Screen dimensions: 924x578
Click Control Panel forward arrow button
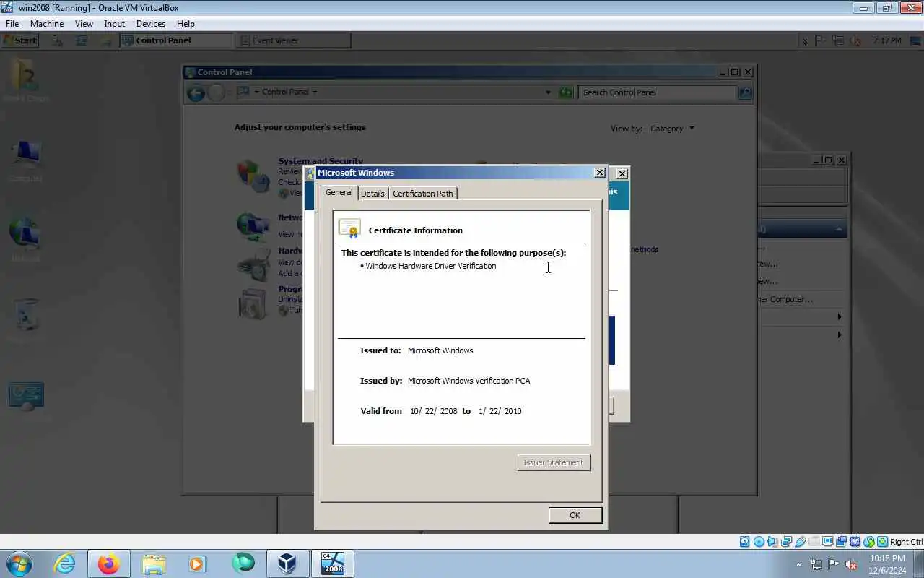(x=216, y=92)
